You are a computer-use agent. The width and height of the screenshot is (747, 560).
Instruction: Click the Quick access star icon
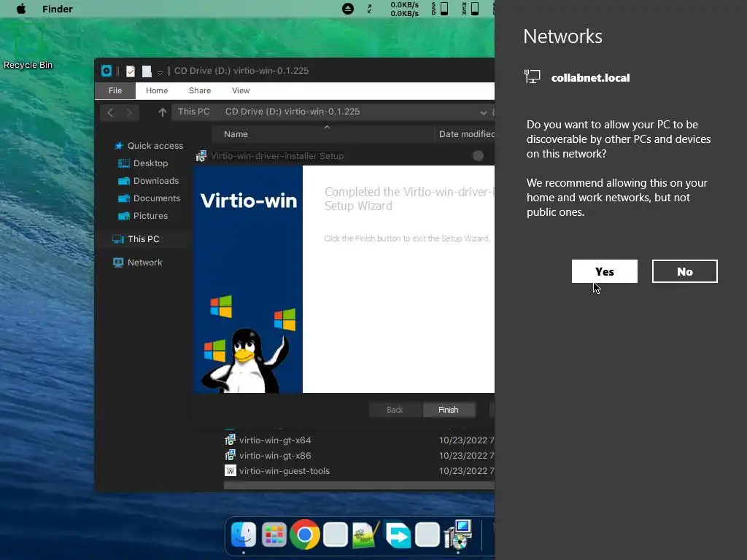(x=119, y=146)
